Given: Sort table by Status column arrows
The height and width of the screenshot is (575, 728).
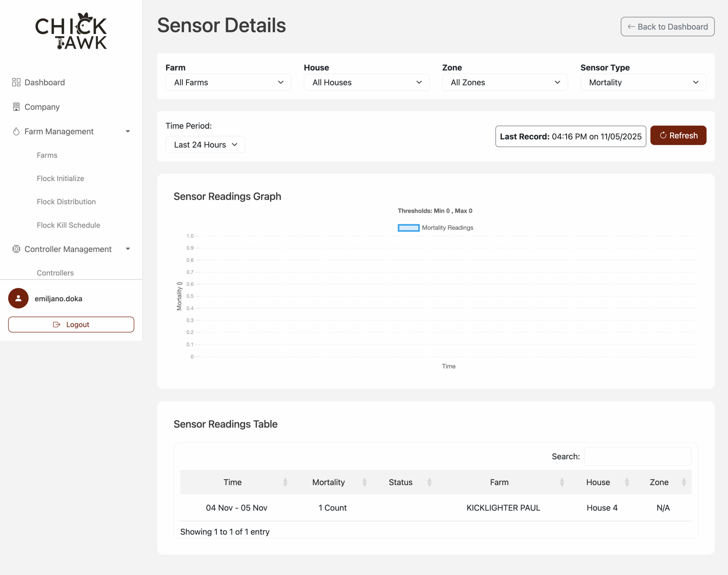Looking at the screenshot, I should 429,482.
